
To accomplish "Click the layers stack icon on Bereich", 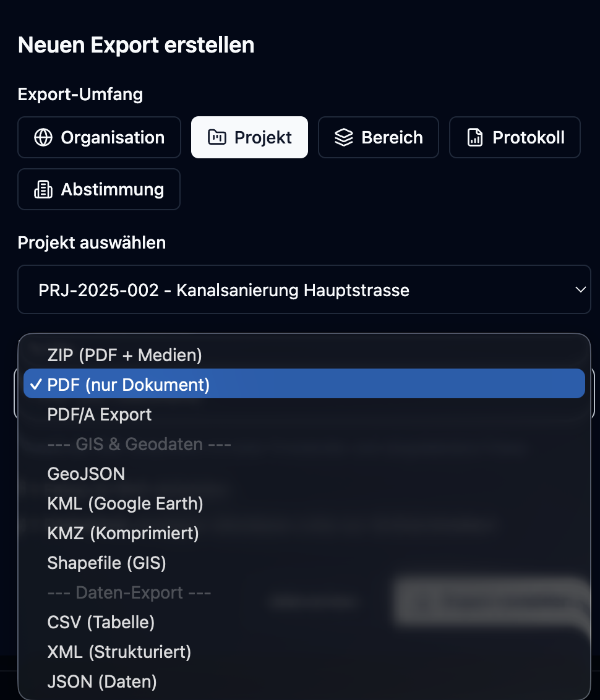I will tap(345, 137).
